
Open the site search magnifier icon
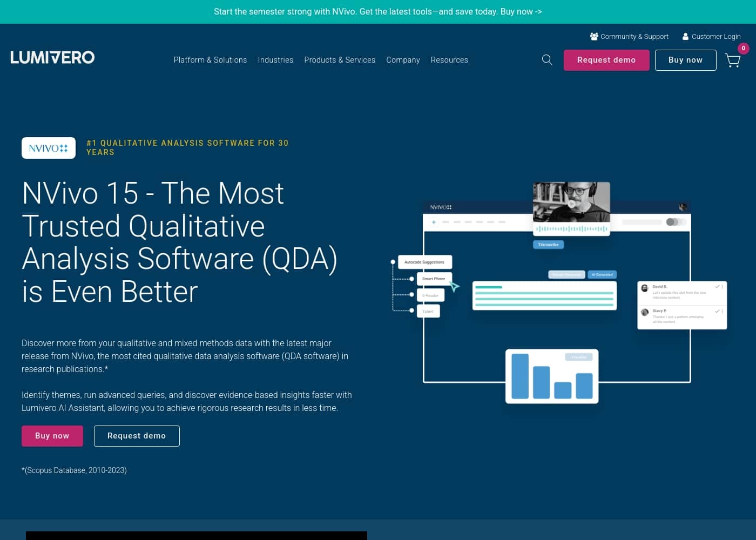pyautogui.click(x=547, y=60)
